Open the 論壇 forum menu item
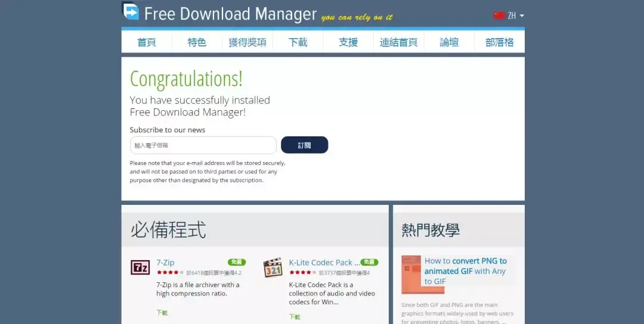 click(x=449, y=42)
